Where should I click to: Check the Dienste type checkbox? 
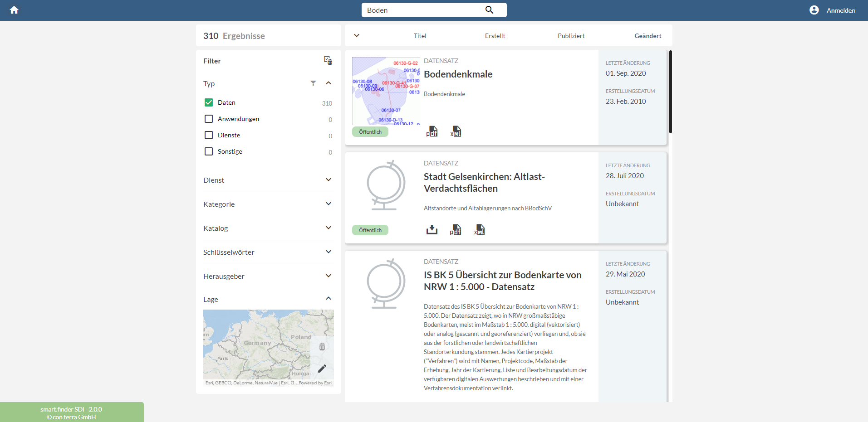pos(209,135)
